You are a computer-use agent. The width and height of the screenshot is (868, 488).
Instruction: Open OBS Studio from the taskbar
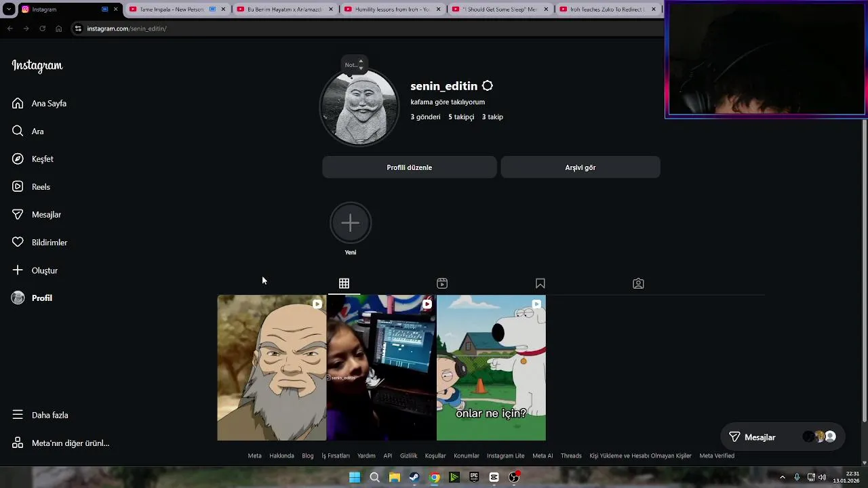[x=514, y=477]
